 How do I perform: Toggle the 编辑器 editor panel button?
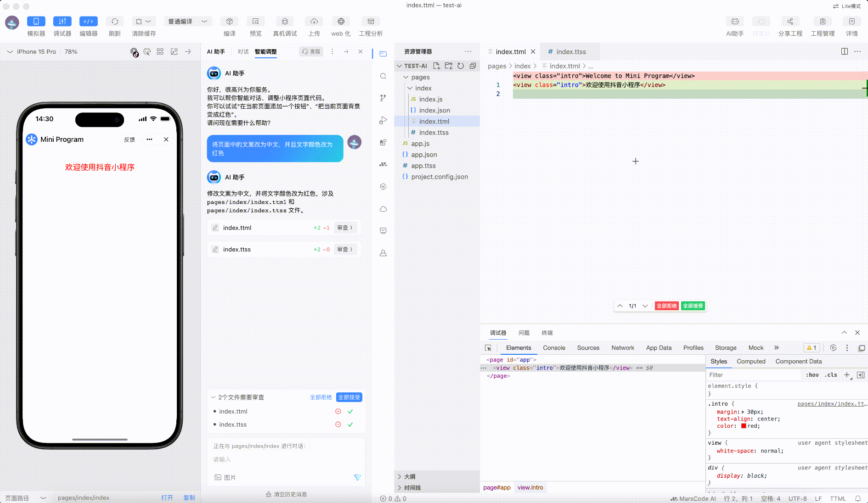[88, 22]
